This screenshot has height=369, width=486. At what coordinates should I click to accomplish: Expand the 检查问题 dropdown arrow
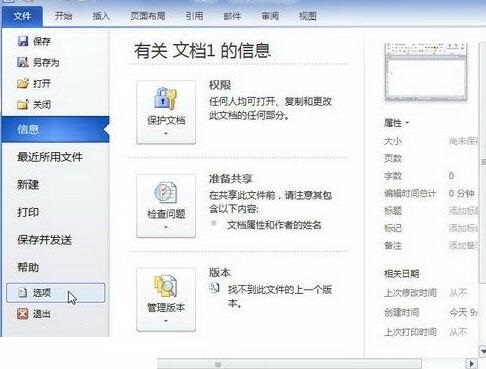(x=166, y=228)
